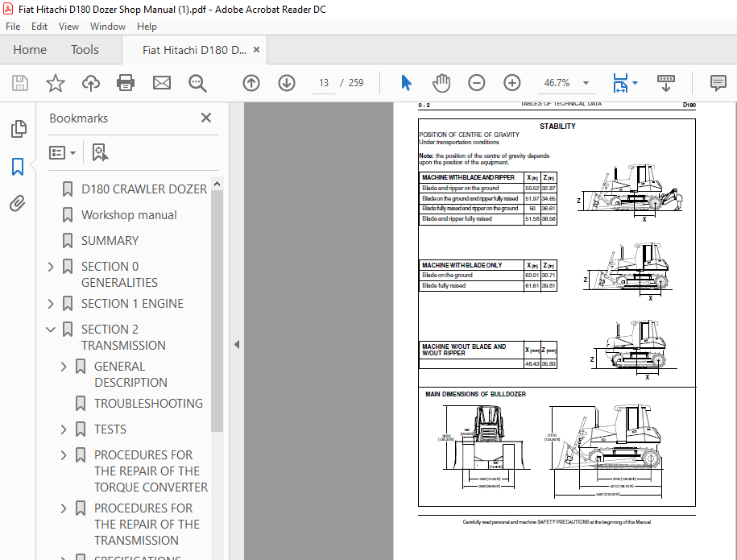The height and width of the screenshot is (560, 737).
Task: Open attachments paperclip panel
Action: (x=18, y=204)
